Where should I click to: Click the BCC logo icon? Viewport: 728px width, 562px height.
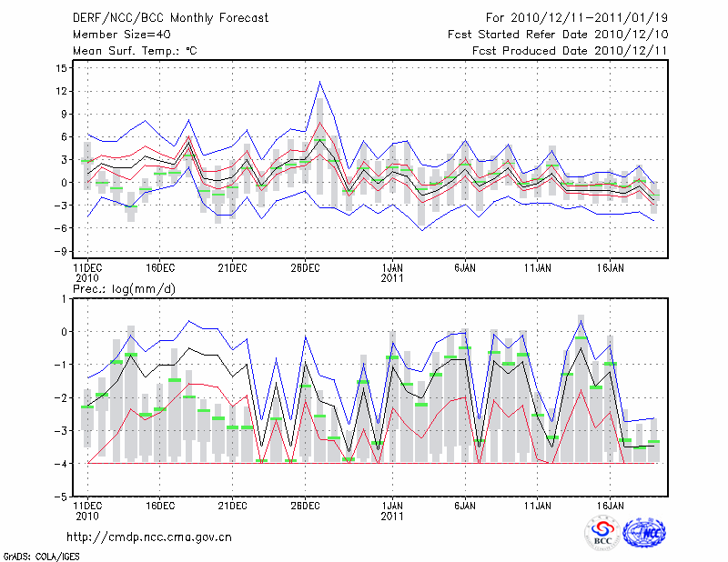tap(602, 533)
